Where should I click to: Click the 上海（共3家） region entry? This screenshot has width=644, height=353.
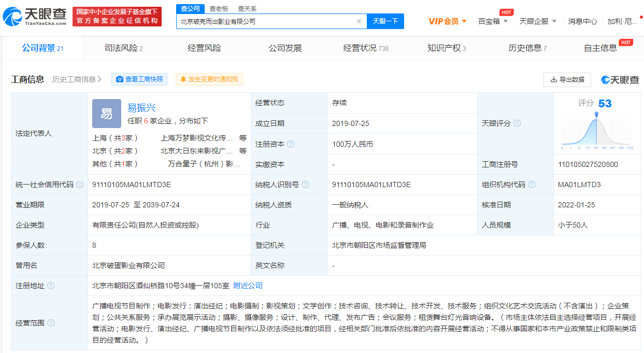point(115,138)
